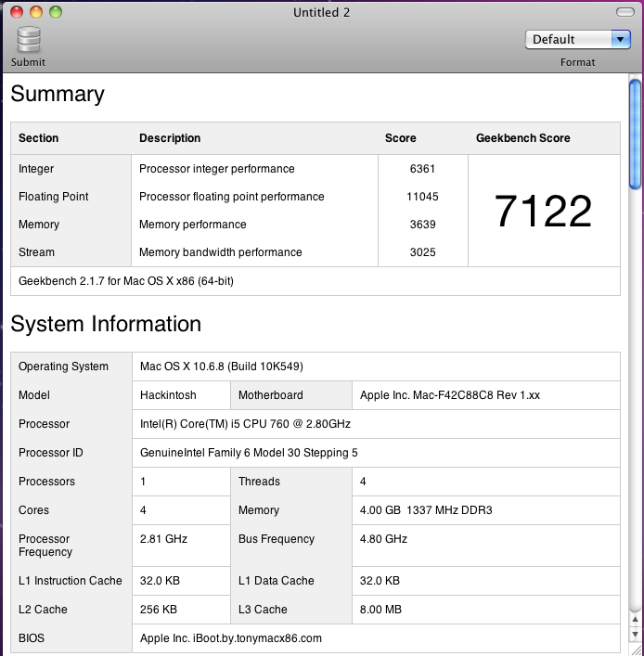The width and height of the screenshot is (644, 656).
Task: Open the Default format dropdown
Action: [x=578, y=39]
